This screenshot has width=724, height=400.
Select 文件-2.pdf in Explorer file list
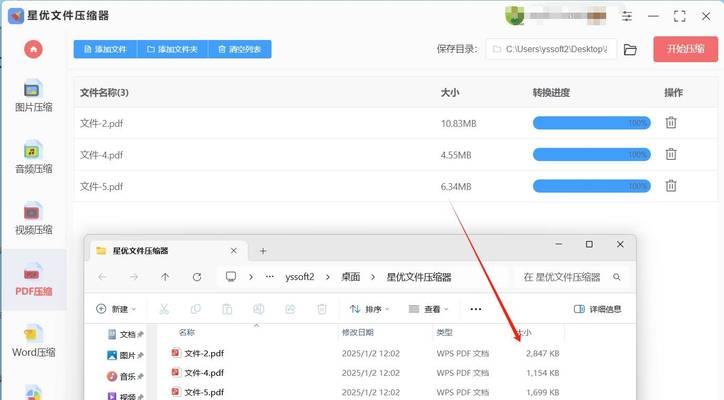click(x=365, y=353)
